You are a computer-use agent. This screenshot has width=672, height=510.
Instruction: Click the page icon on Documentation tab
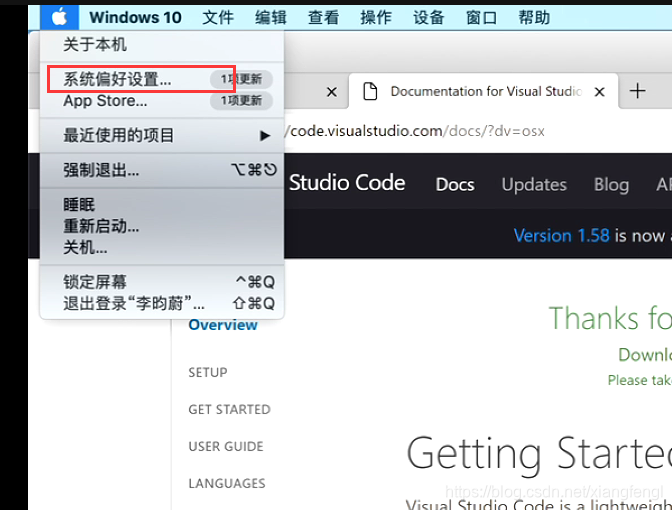tap(370, 91)
